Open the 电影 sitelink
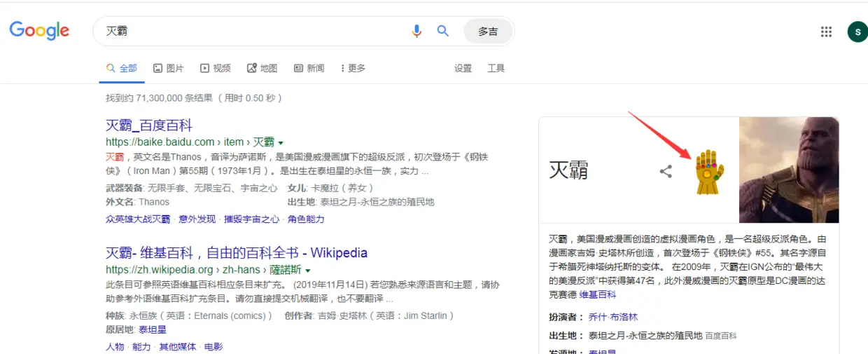The height and width of the screenshot is (354, 868). click(213, 347)
